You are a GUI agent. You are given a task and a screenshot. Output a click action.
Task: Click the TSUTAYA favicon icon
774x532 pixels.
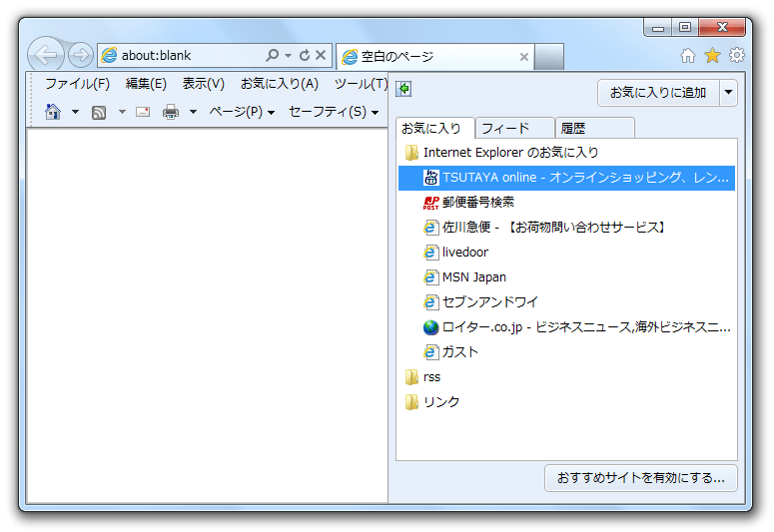click(430, 178)
